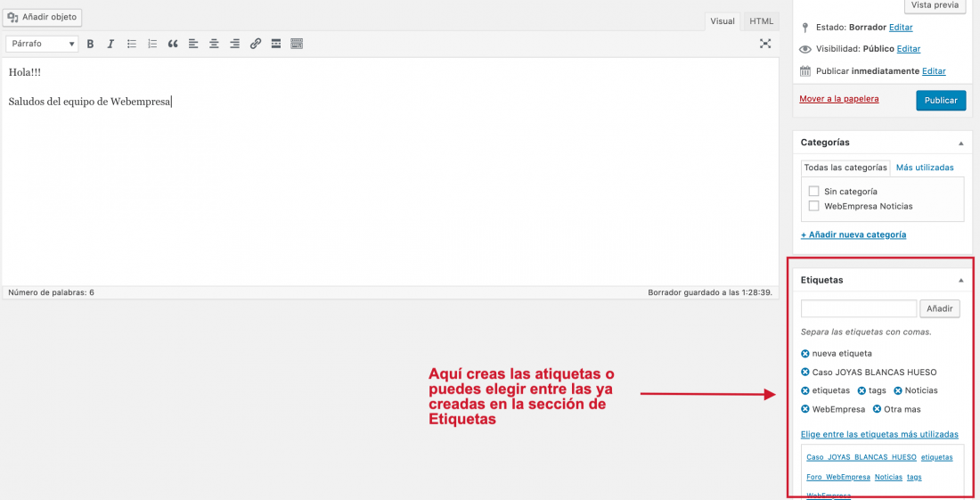Collapse the Categorías panel
980x500 pixels.
[961, 143]
